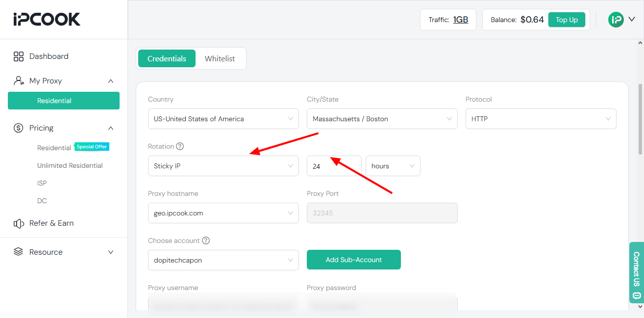Image resolution: width=644 pixels, height=318 pixels.
Task: Click the sticky duration field showing 24
Action: (x=334, y=166)
